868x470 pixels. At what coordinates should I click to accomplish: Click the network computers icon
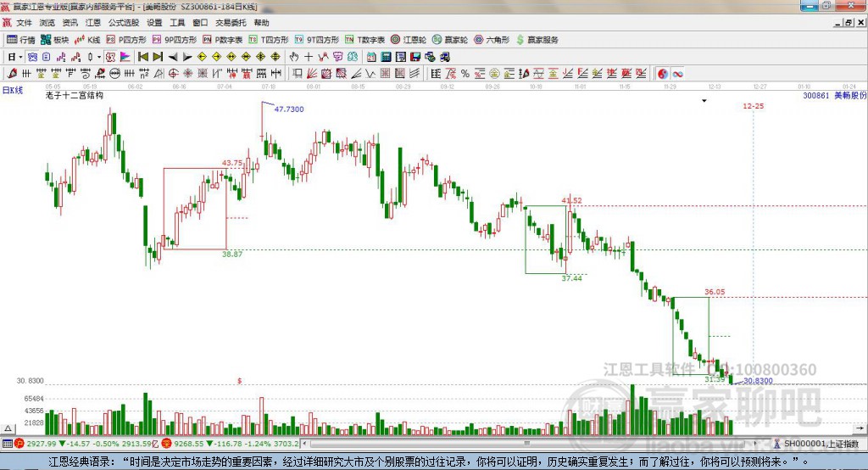pyautogui.click(x=430, y=57)
